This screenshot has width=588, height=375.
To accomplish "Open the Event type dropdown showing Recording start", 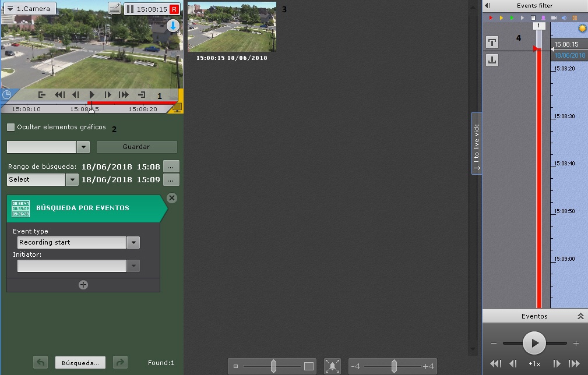I will point(133,242).
